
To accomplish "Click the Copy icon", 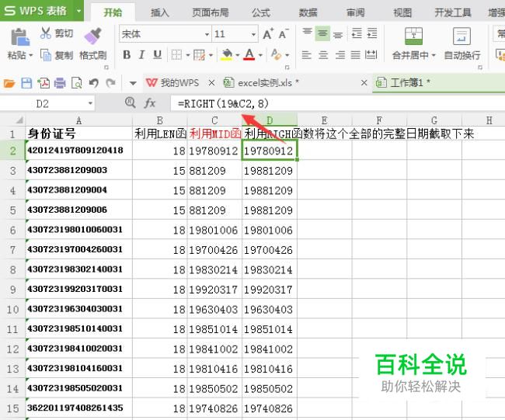I will point(45,55).
